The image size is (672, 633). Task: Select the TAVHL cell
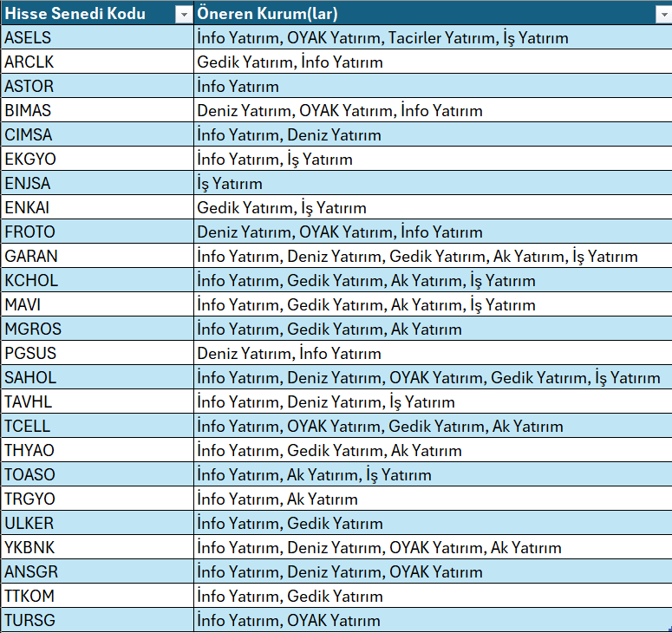click(x=97, y=401)
